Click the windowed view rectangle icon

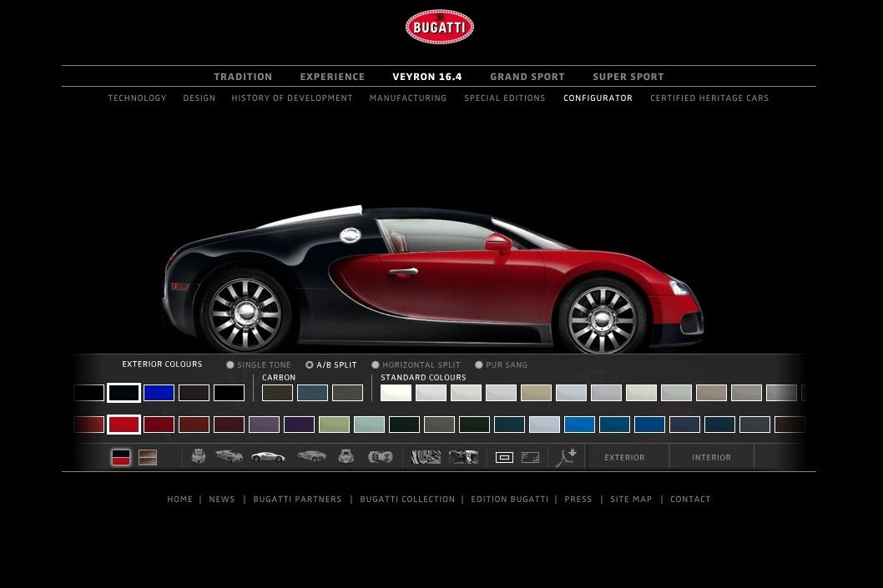504,457
